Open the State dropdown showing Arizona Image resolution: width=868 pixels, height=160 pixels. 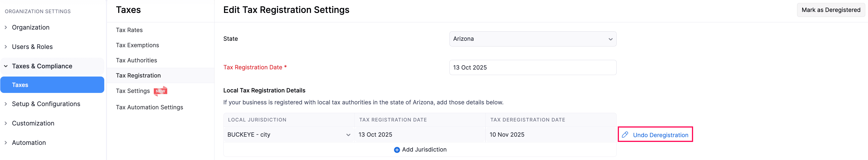coord(532,39)
